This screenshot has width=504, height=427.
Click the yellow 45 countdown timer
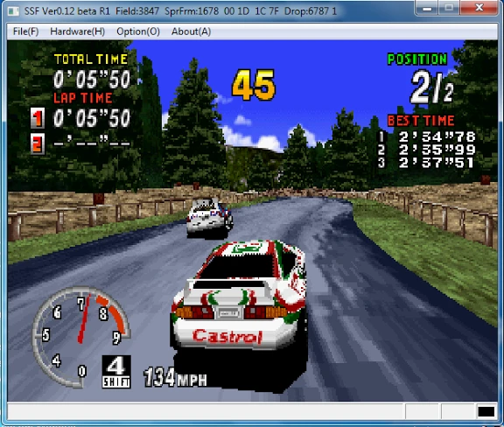pyautogui.click(x=254, y=85)
